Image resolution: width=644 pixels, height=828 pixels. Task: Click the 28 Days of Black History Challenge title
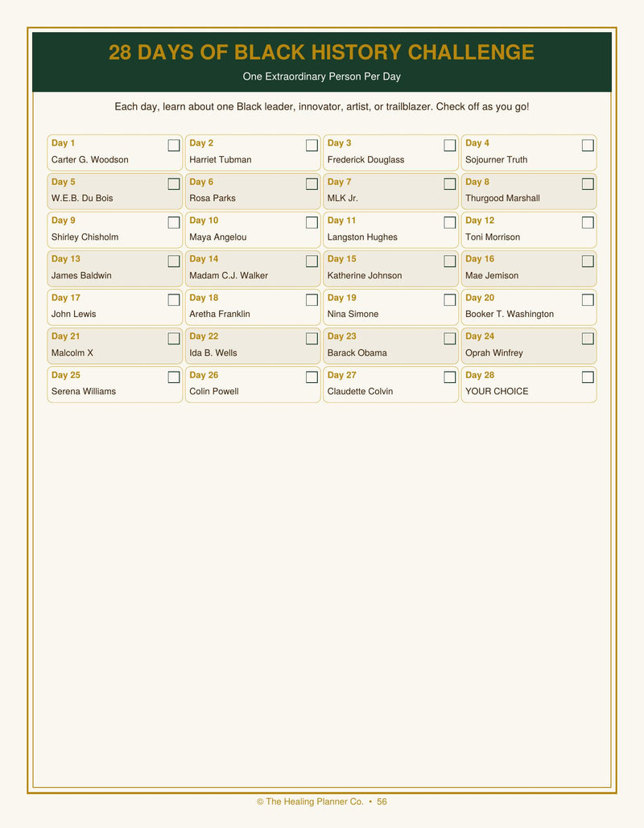pyautogui.click(x=322, y=52)
